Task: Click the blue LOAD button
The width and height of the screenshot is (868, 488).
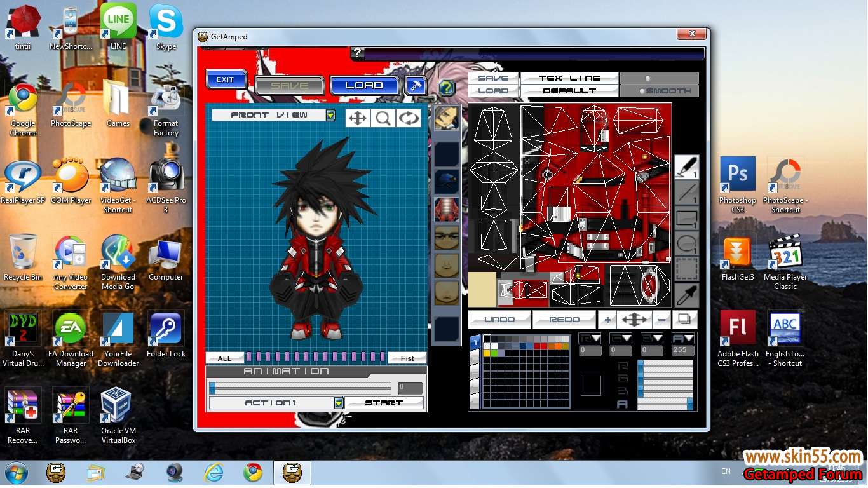Action: [364, 85]
